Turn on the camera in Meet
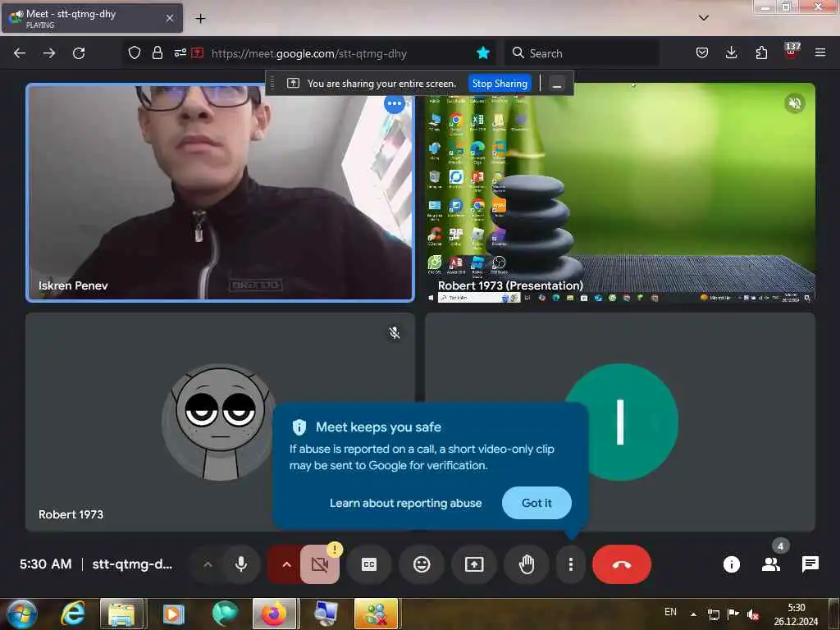 (320, 564)
